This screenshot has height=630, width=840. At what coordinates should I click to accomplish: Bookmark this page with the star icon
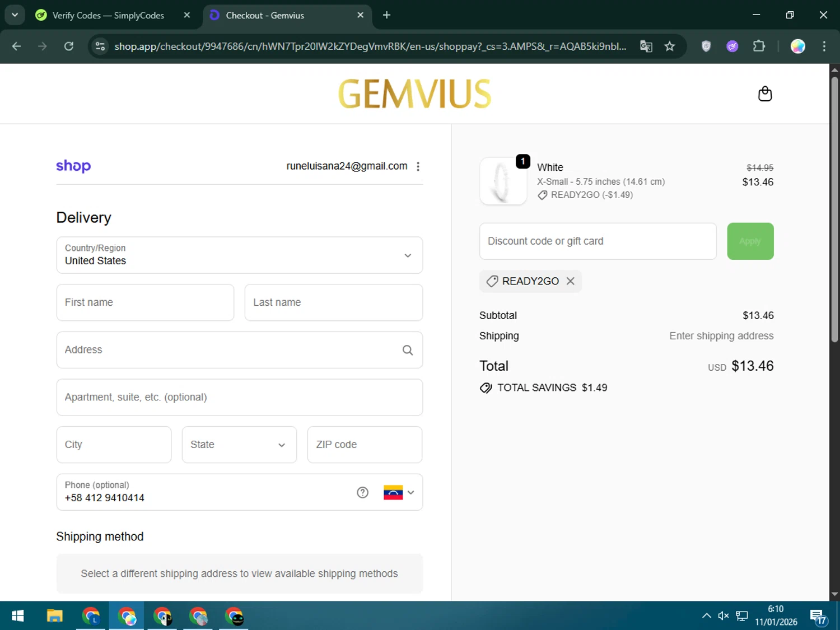[669, 46]
